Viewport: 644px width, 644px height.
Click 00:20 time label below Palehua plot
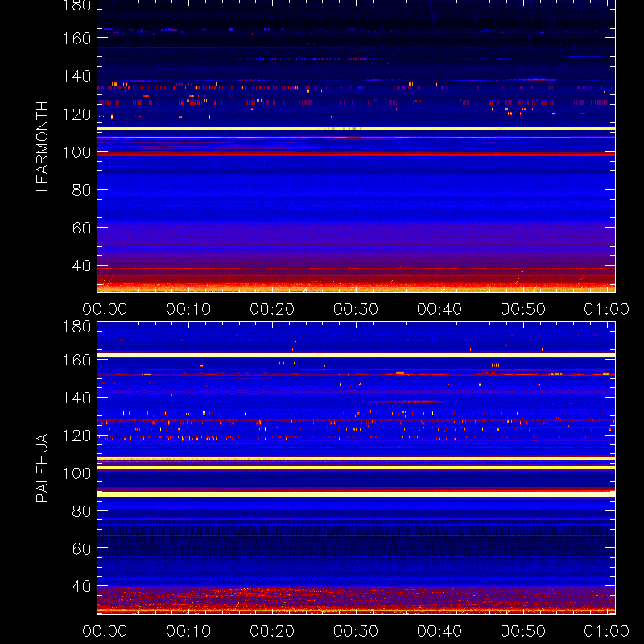click(272, 631)
